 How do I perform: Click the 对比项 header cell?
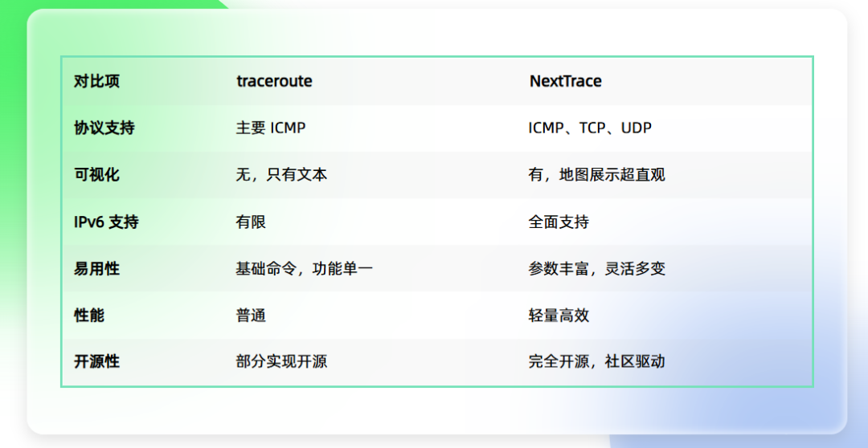point(96,81)
